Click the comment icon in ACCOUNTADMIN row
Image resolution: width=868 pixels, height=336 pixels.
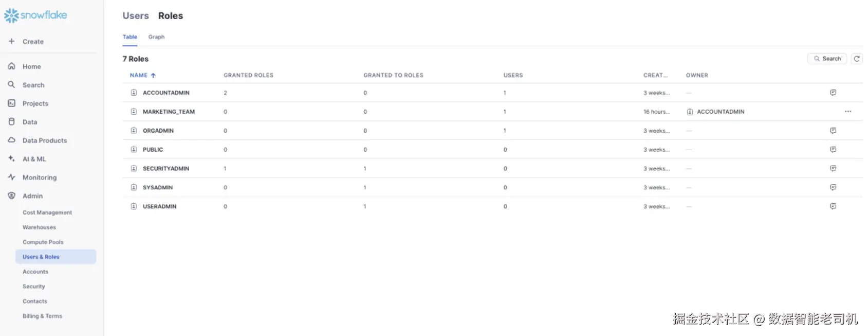tap(833, 93)
